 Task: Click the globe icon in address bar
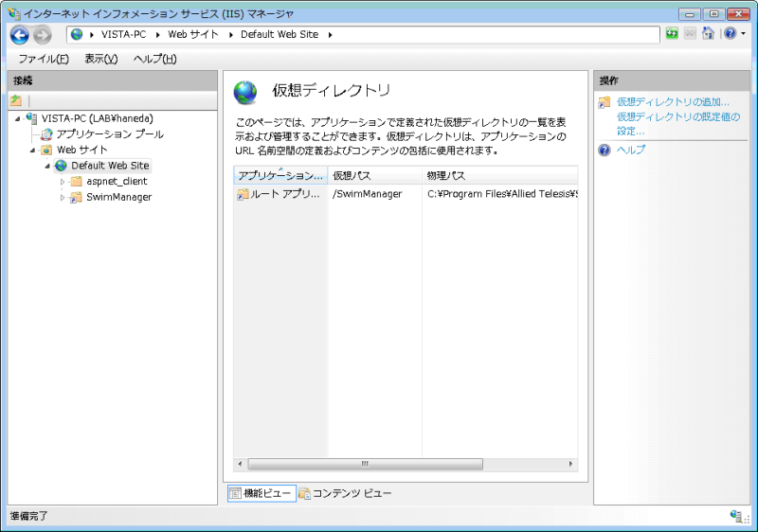point(77,34)
